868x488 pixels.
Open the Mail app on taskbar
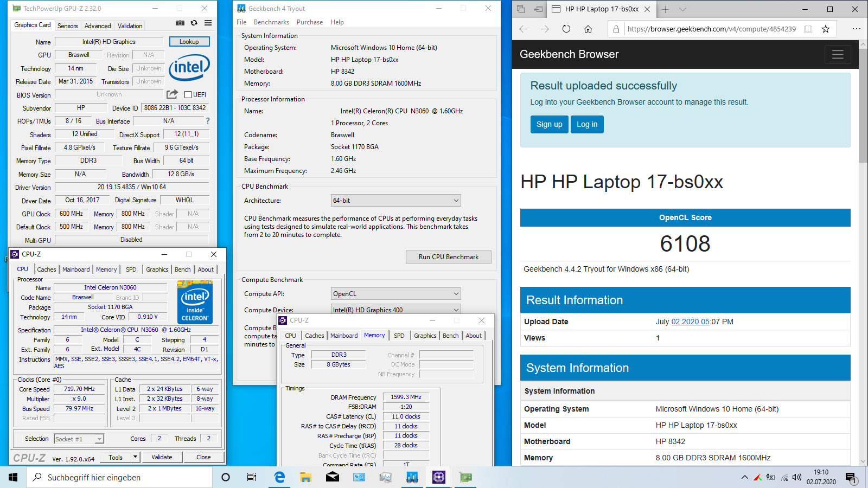coord(333,477)
